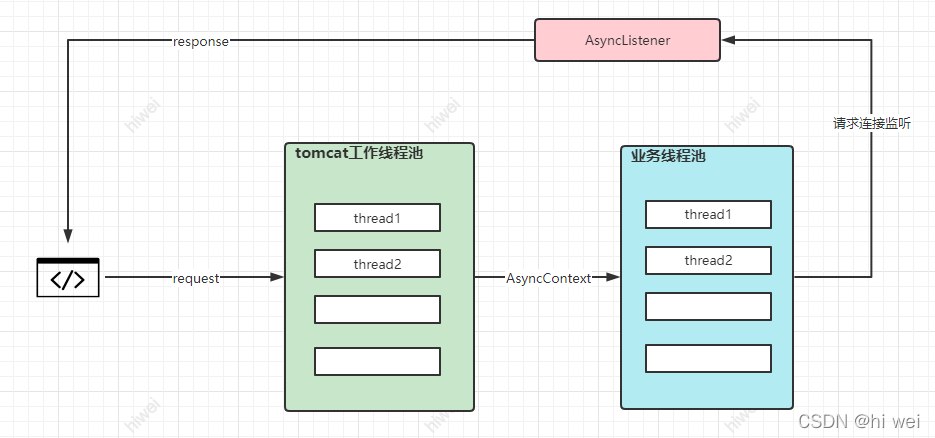Click upper empty box in green tomcat pool
The image size is (935, 438).
coord(377,309)
